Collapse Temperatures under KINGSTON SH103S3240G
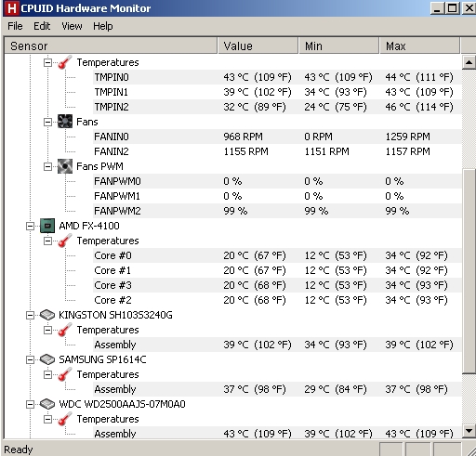This screenshot has height=456, width=476. [x=47, y=330]
